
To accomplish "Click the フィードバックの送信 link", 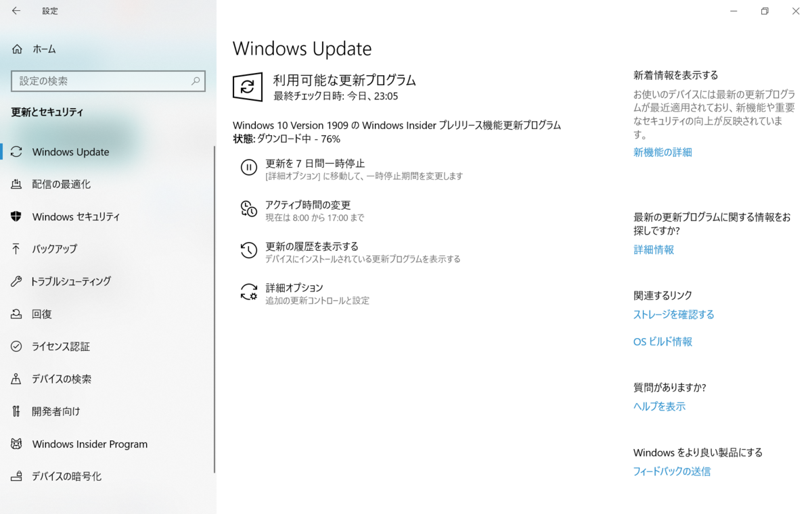I will (x=672, y=471).
